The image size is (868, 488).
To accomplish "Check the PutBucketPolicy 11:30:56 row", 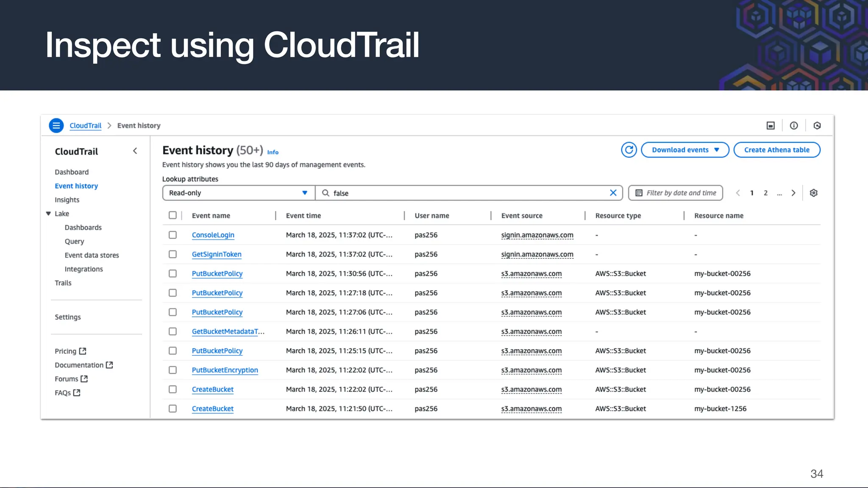I will (172, 273).
